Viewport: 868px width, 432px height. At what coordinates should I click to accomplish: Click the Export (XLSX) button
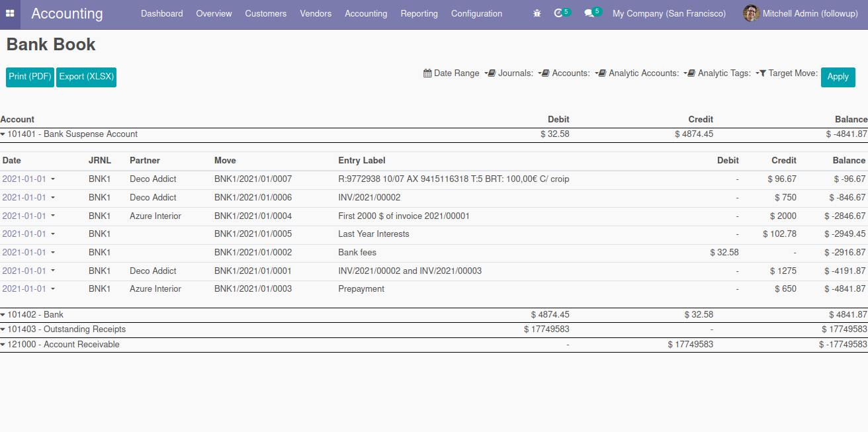[x=86, y=77]
